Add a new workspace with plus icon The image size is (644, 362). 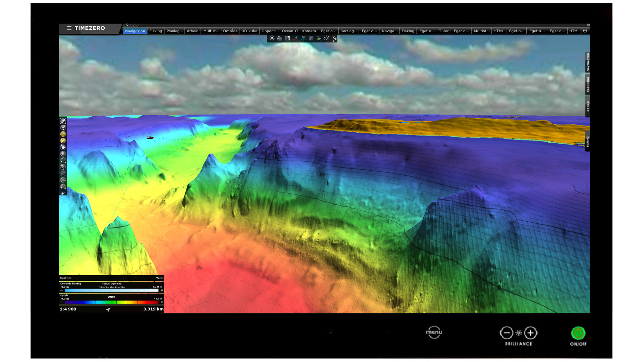(x=585, y=31)
